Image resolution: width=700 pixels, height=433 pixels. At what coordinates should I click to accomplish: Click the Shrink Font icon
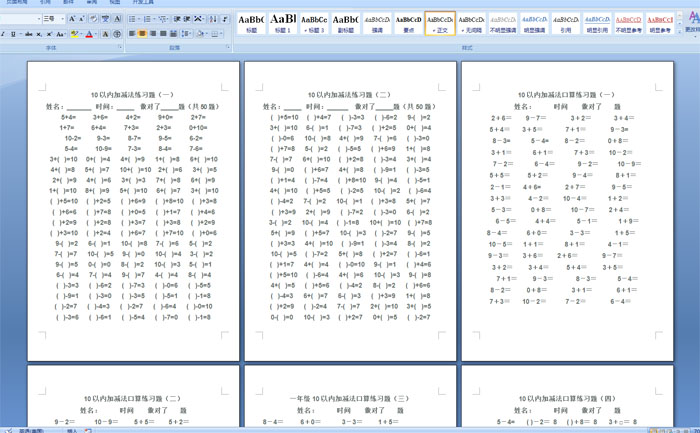tap(82, 19)
